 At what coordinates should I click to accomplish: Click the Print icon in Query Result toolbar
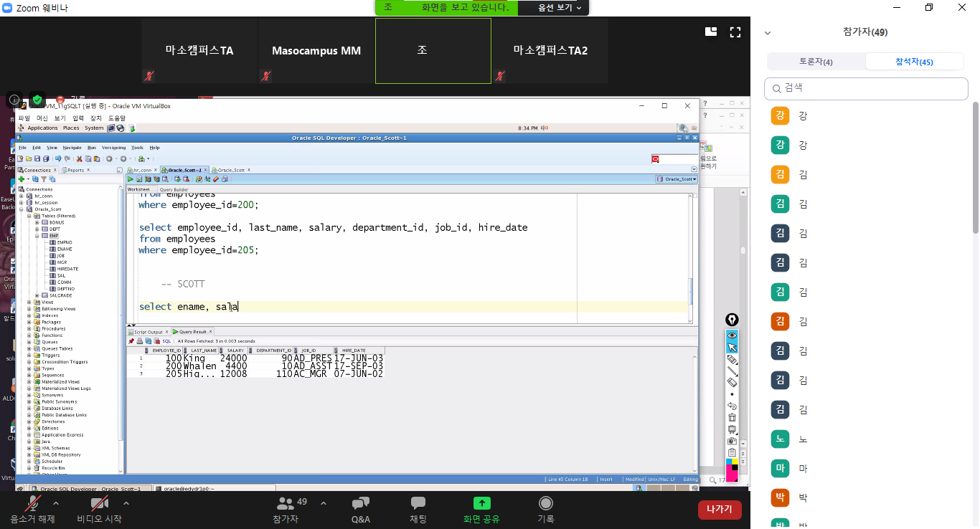point(140,341)
